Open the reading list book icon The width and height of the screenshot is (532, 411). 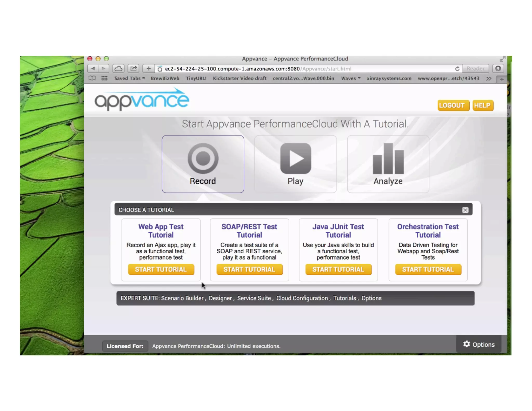coord(92,78)
